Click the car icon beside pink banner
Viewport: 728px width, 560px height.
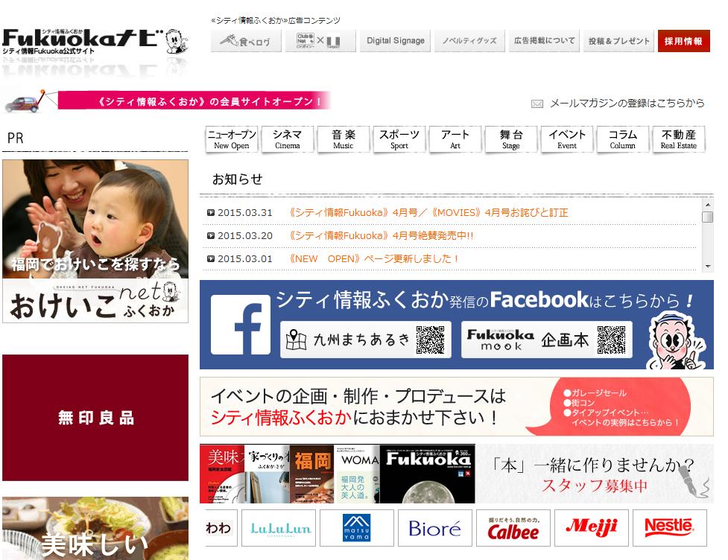pos(22,104)
